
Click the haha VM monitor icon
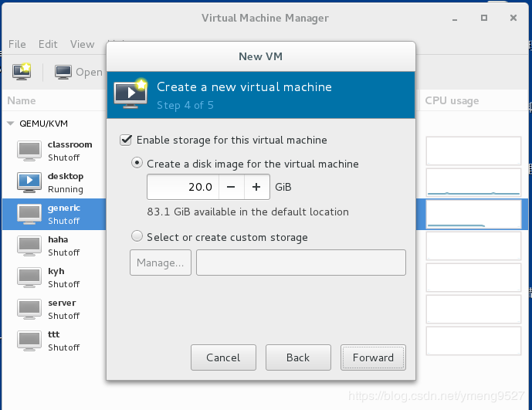point(29,245)
